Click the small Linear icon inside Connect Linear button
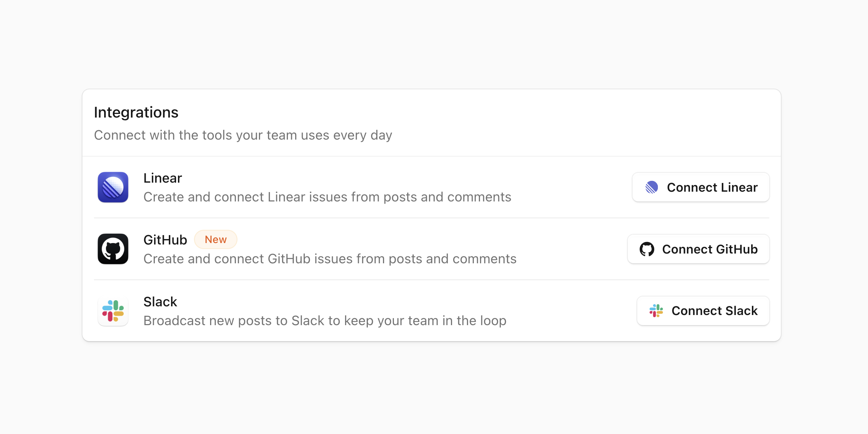This screenshot has width=868, height=434. 651,187
